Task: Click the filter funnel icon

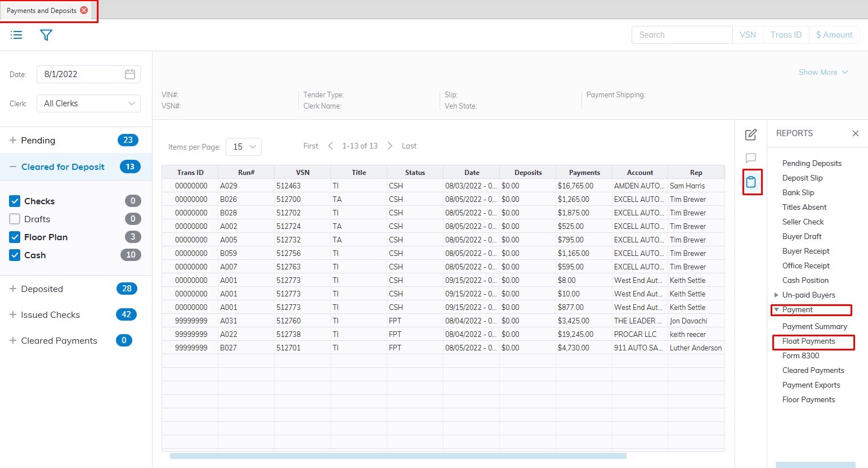Action: (x=46, y=35)
